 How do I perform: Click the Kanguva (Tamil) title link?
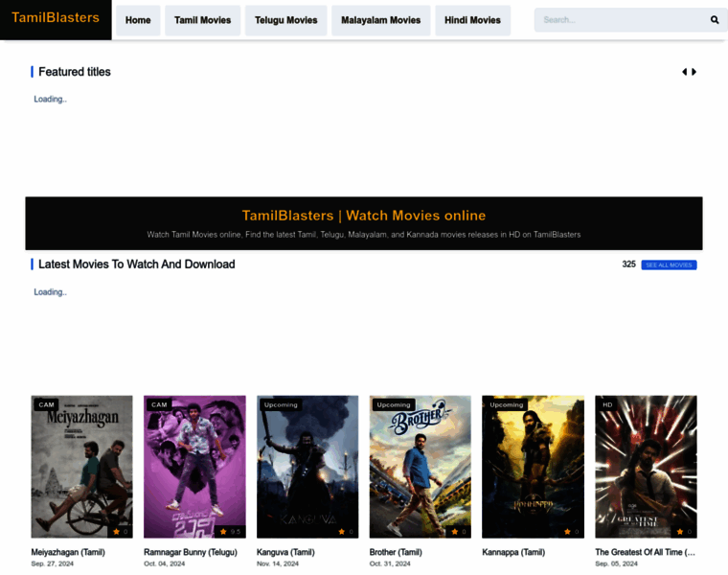click(285, 552)
